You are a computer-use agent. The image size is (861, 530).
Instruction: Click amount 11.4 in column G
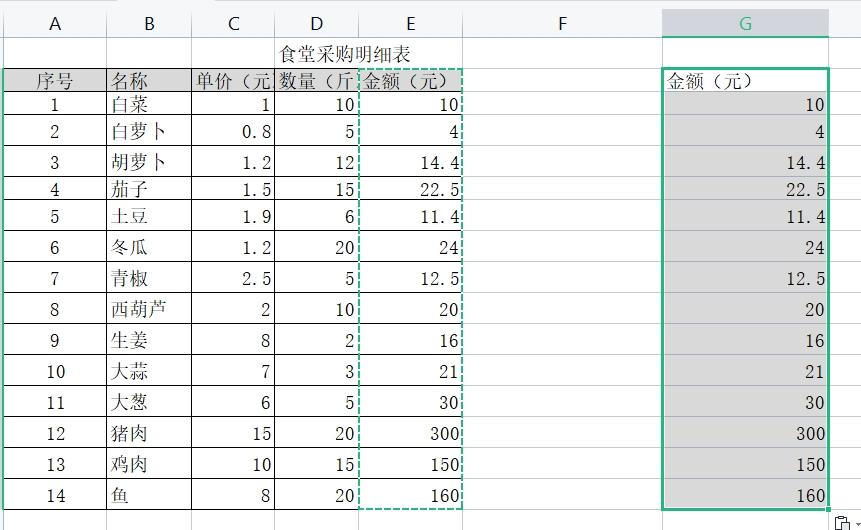[746, 215]
